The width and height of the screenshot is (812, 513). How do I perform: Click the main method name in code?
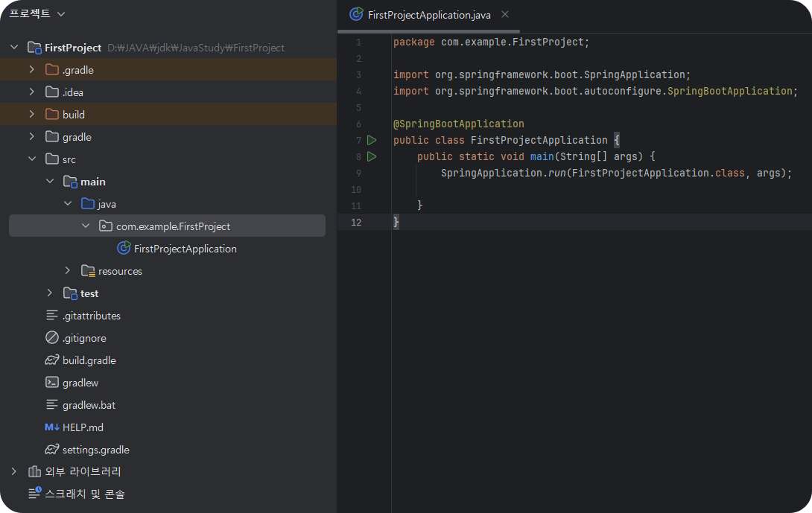(x=542, y=156)
